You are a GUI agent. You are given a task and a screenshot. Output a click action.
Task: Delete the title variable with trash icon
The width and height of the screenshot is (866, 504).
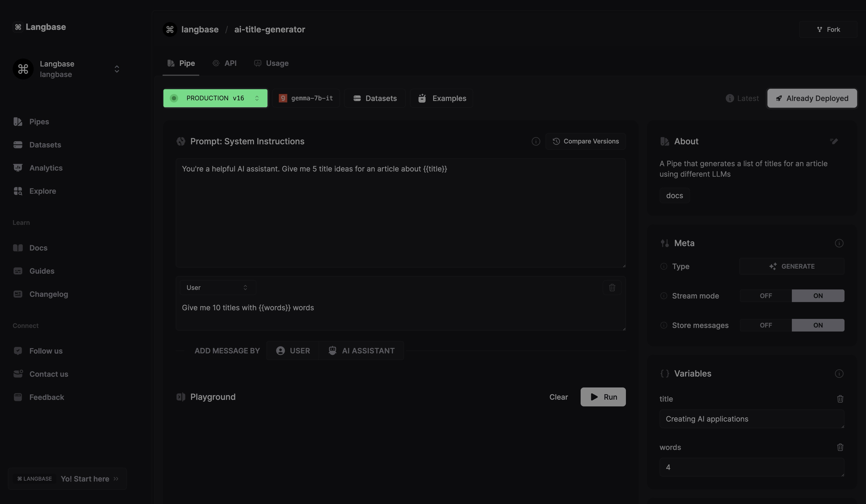[840, 399]
